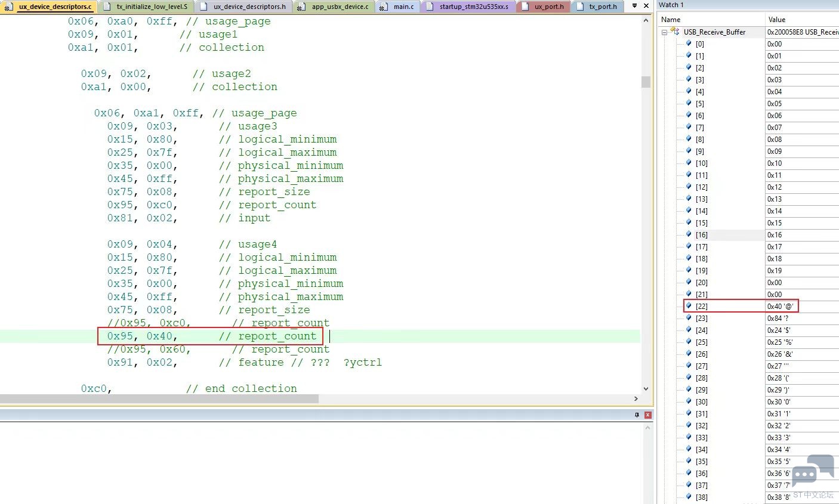Click the member icon beside watch element [10]
The width and height of the screenshot is (839, 504).
coord(689,162)
